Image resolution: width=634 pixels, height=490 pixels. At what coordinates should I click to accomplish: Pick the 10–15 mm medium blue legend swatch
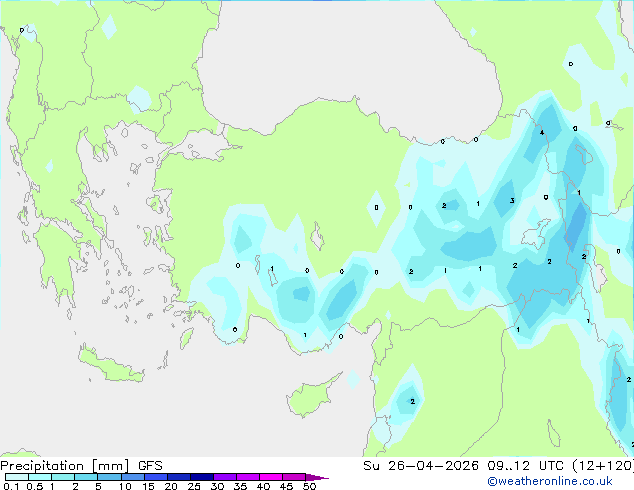point(133,477)
